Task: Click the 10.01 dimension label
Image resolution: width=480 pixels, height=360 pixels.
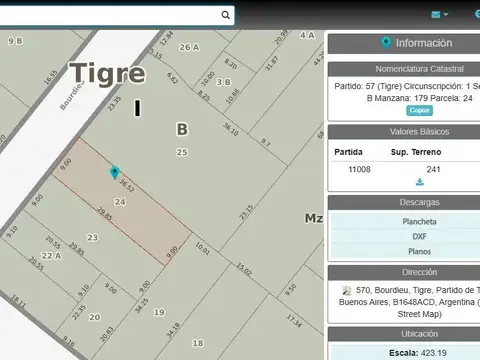Action: click(x=202, y=248)
